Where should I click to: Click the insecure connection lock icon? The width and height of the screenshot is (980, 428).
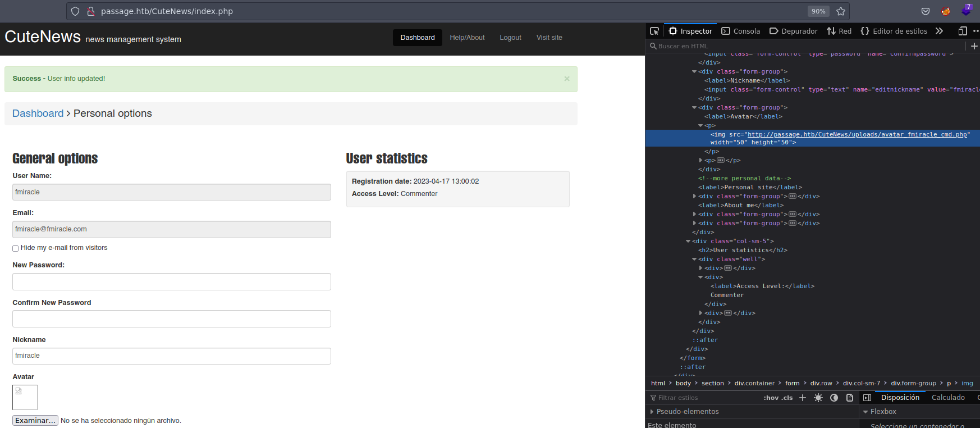point(90,11)
